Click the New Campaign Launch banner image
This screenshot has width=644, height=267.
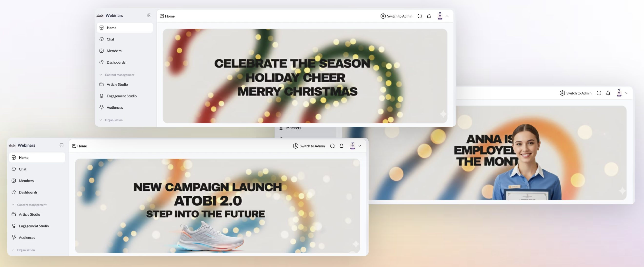click(217, 206)
